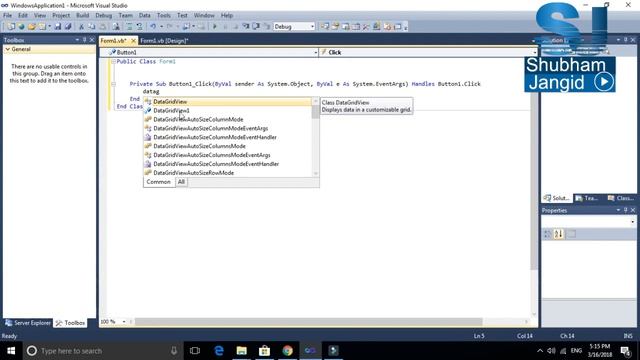Open the Add New Item dropdown arrow
The height and width of the screenshot is (360, 640).
coord(49,27)
